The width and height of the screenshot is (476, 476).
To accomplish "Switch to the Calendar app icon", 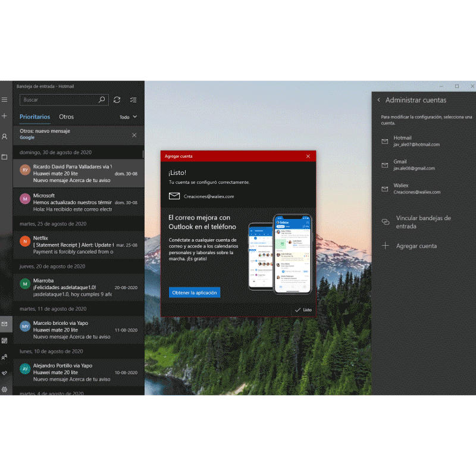I will pyautogui.click(x=5, y=340).
